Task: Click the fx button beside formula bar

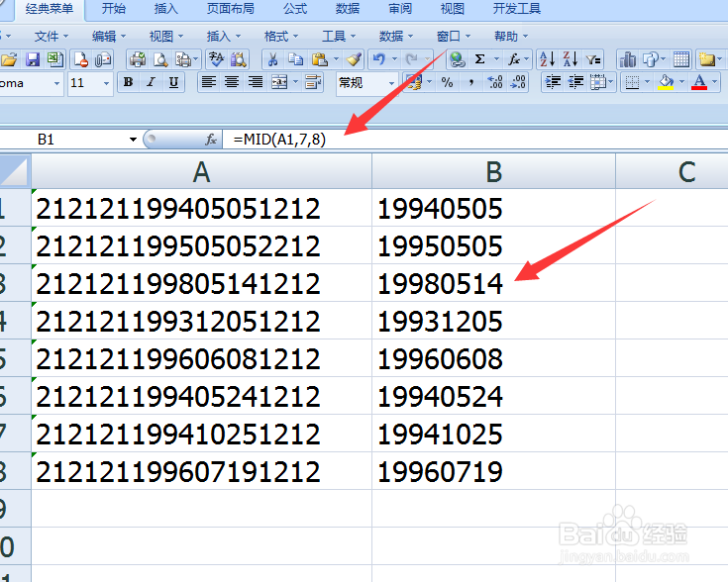Action: 211,140
